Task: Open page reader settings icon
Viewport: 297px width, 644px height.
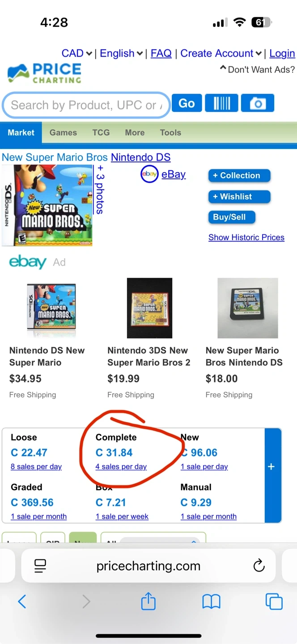Action: tap(40, 566)
